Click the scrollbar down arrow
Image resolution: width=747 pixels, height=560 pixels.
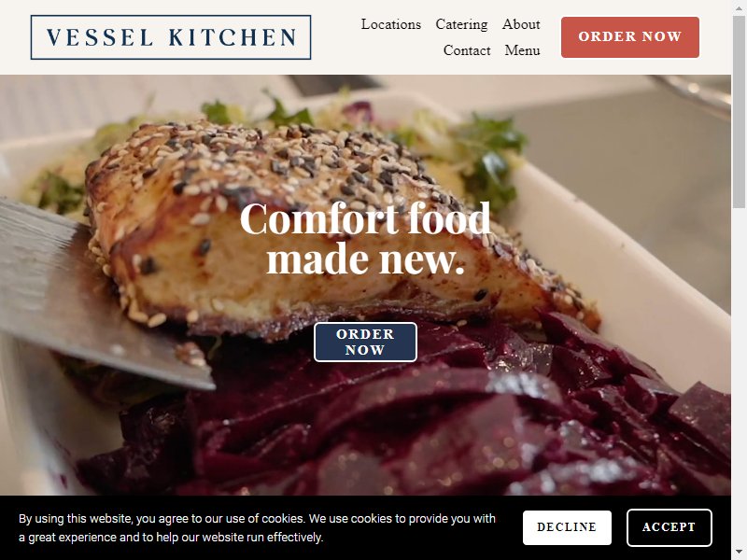pos(739,553)
